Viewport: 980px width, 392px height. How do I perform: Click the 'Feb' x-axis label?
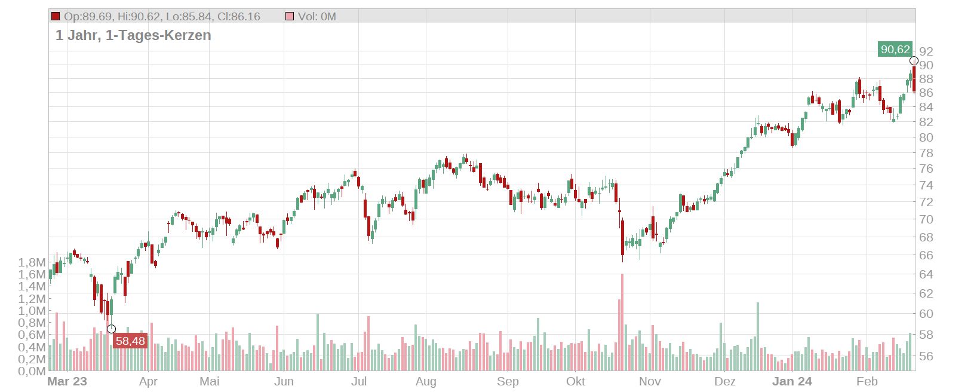click(x=867, y=382)
